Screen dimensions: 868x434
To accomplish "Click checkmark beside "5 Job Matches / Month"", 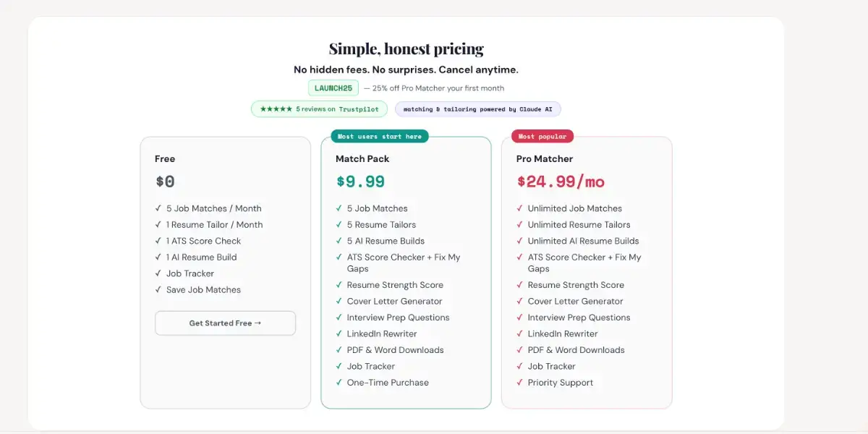I will [158, 208].
